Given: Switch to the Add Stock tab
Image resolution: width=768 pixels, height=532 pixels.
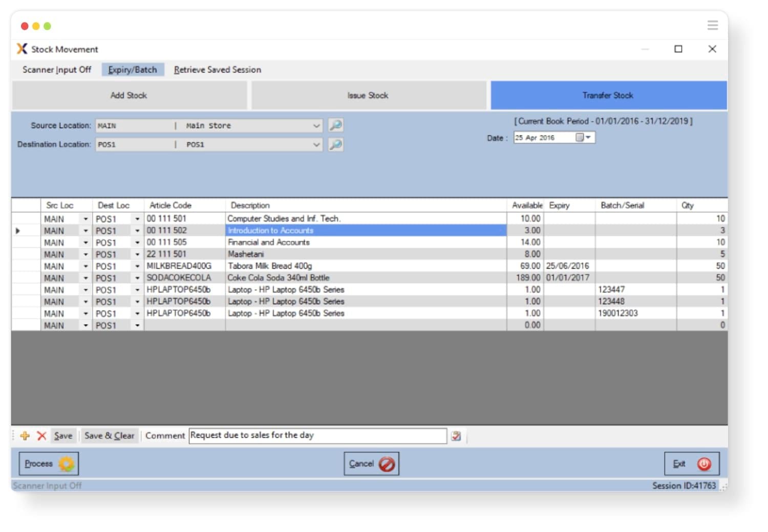Looking at the screenshot, I should tap(129, 95).
